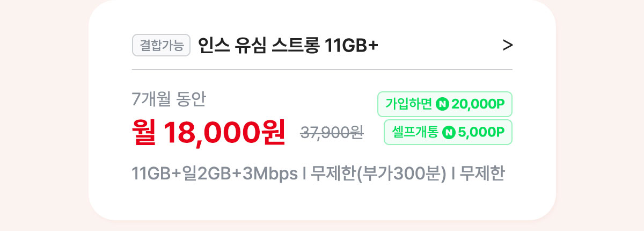644x231 pixels.
Task: Click the white plan card background
Action: [x=322, y=201]
